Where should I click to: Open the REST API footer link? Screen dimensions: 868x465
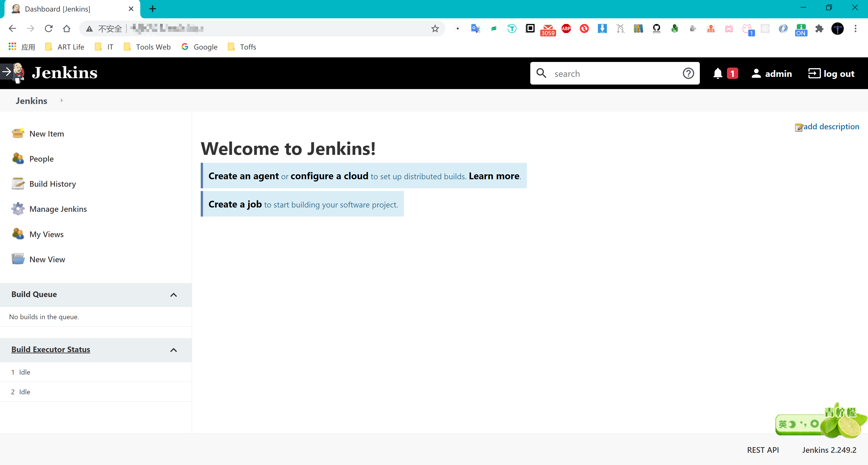tap(762, 450)
